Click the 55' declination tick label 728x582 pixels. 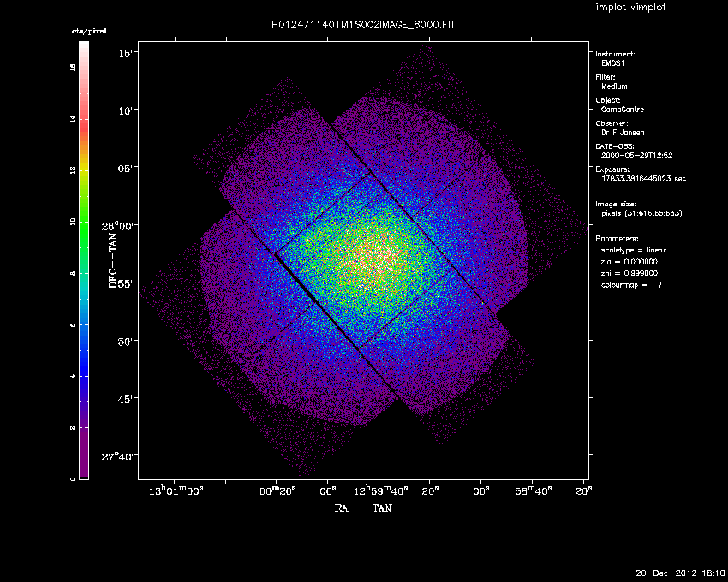tap(128, 283)
